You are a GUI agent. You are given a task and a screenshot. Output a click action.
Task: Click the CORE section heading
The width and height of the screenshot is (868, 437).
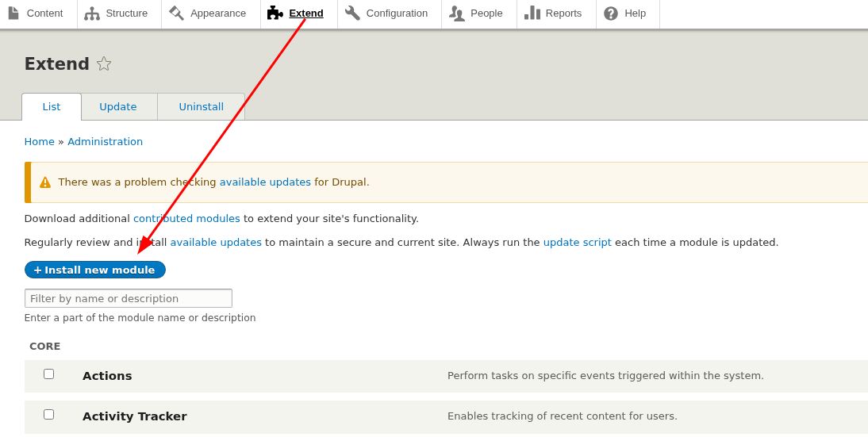tap(45, 347)
